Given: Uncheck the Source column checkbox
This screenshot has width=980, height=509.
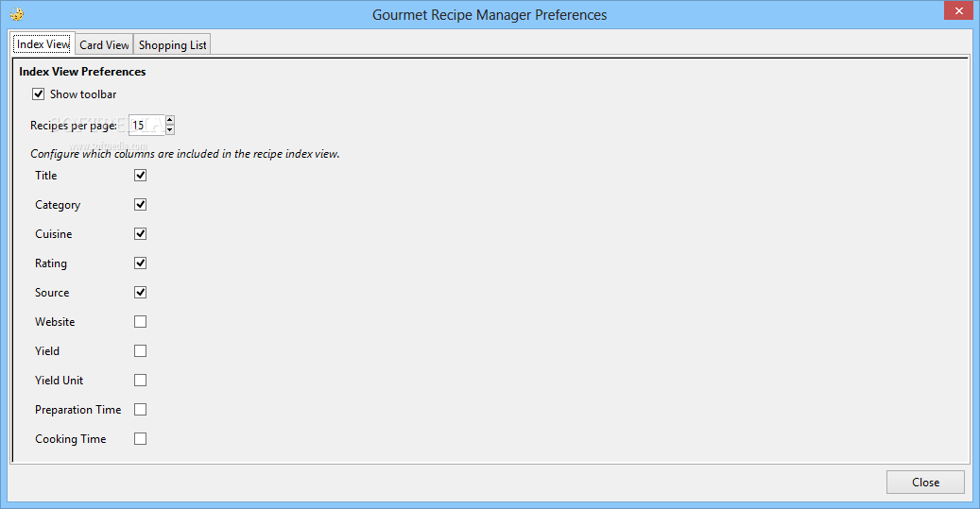Looking at the screenshot, I should (x=141, y=293).
